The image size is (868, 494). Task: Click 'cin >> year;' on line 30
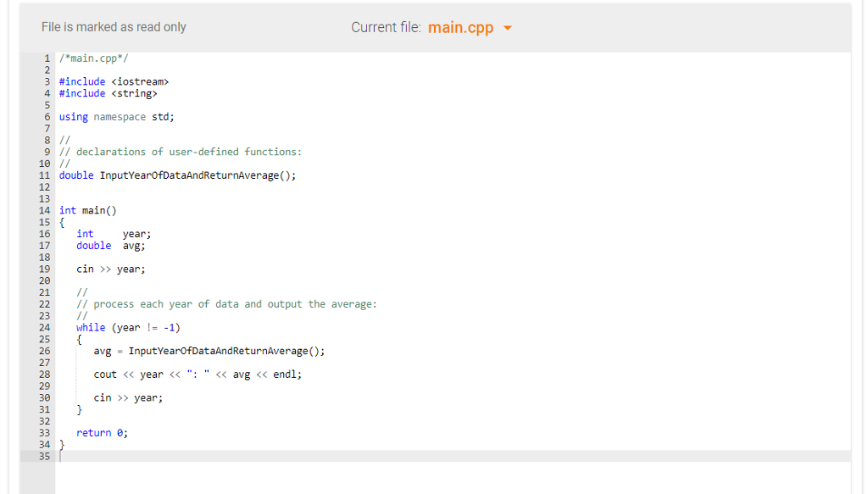pos(129,397)
